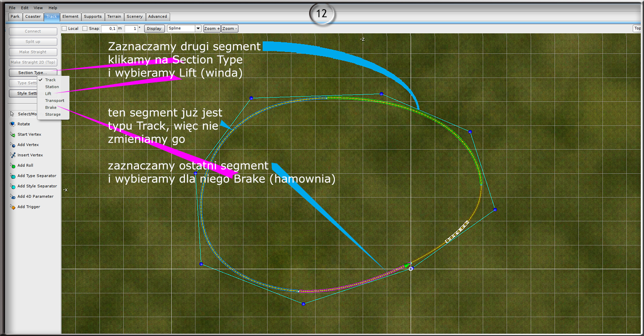Open the File menu
This screenshot has height=336, width=644.
[12, 8]
